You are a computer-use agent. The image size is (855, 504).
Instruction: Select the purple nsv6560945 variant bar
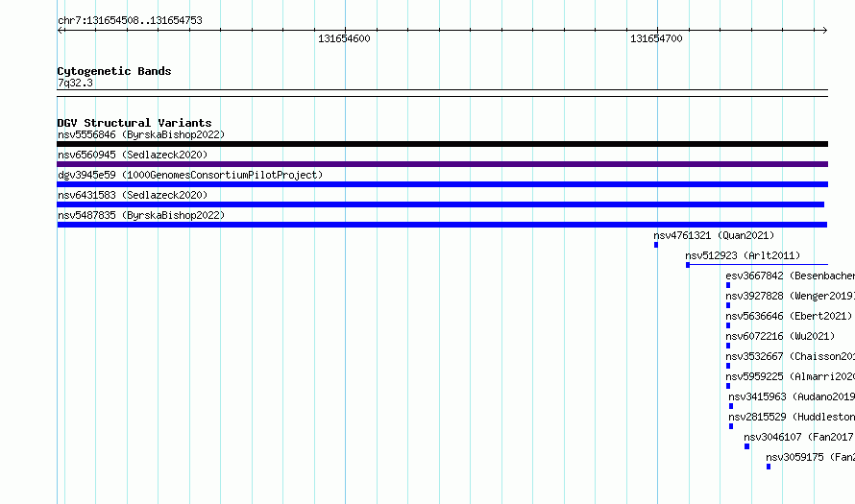pos(442,164)
